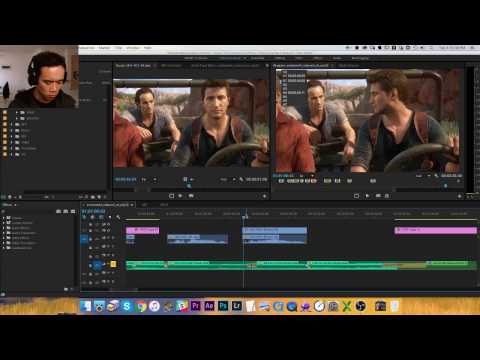Toggle the yellow highlighted track button
Screen dimensions: 480x360
pos(113,264)
